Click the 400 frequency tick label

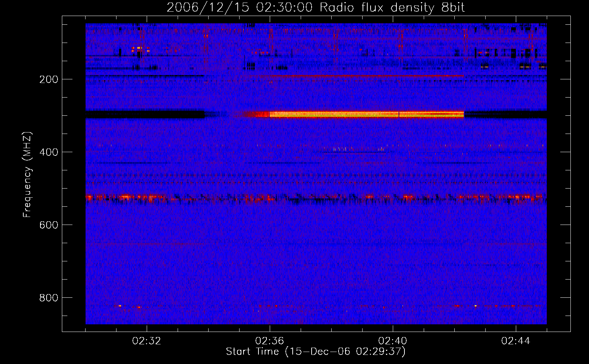(x=49, y=152)
